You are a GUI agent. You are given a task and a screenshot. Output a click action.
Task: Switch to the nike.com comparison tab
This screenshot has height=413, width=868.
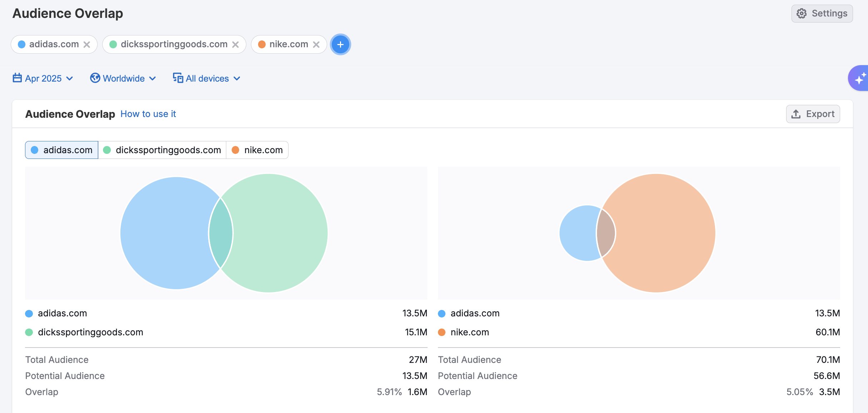click(257, 150)
